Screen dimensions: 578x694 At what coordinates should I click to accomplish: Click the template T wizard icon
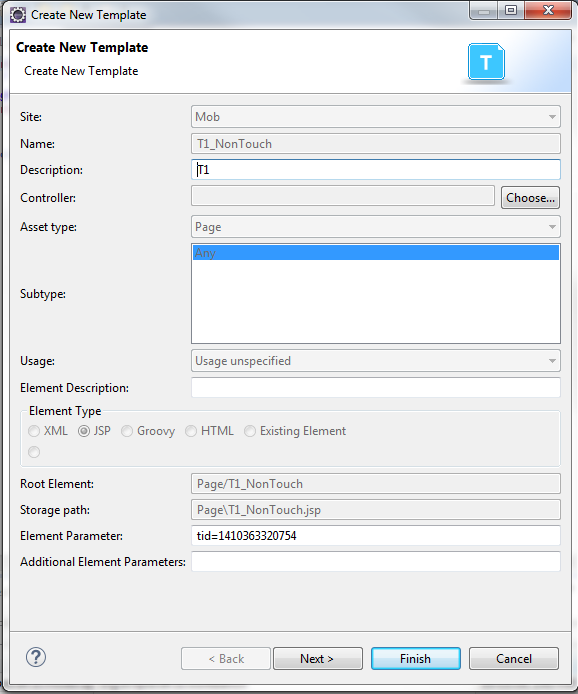tap(486, 62)
